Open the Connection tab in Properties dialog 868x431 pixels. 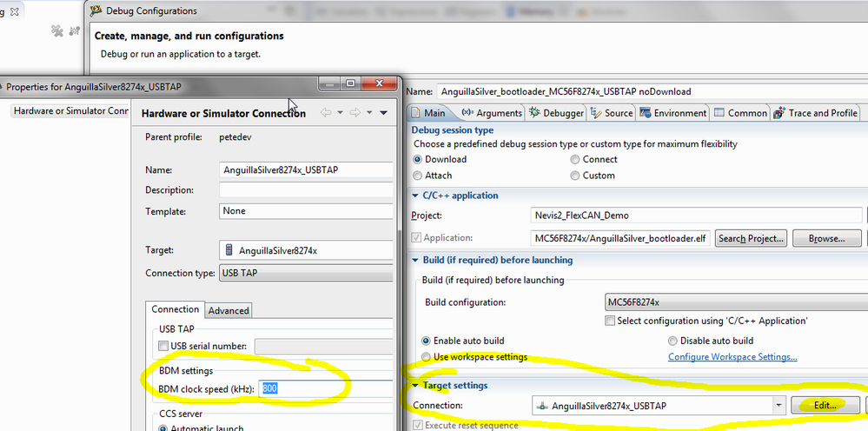(175, 309)
